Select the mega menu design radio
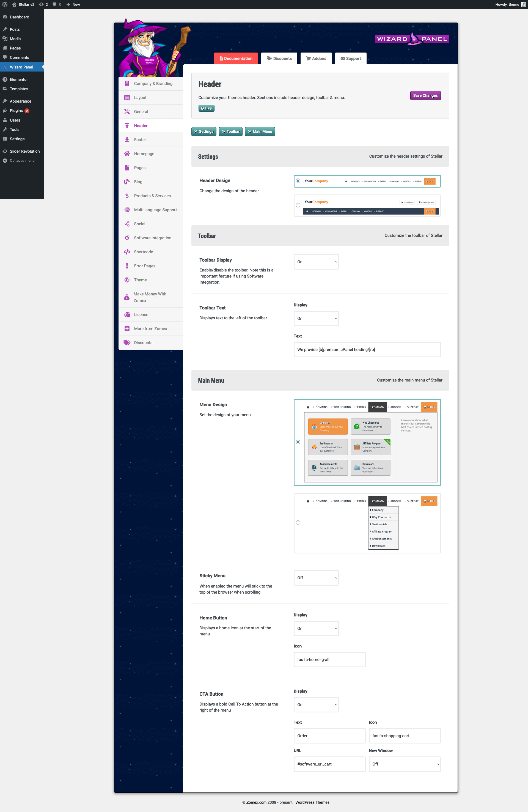Viewport: 528px width, 812px height. (x=298, y=442)
